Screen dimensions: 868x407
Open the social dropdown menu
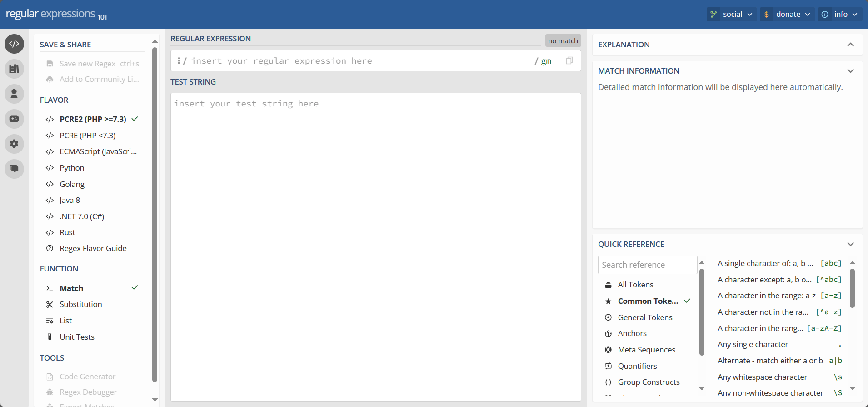[x=732, y=14]
